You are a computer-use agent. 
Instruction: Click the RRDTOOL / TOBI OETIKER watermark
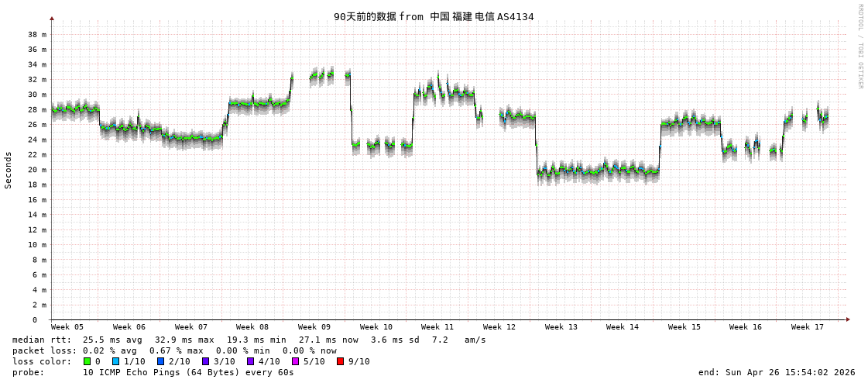pyautogui.click(x=860, y=47)
